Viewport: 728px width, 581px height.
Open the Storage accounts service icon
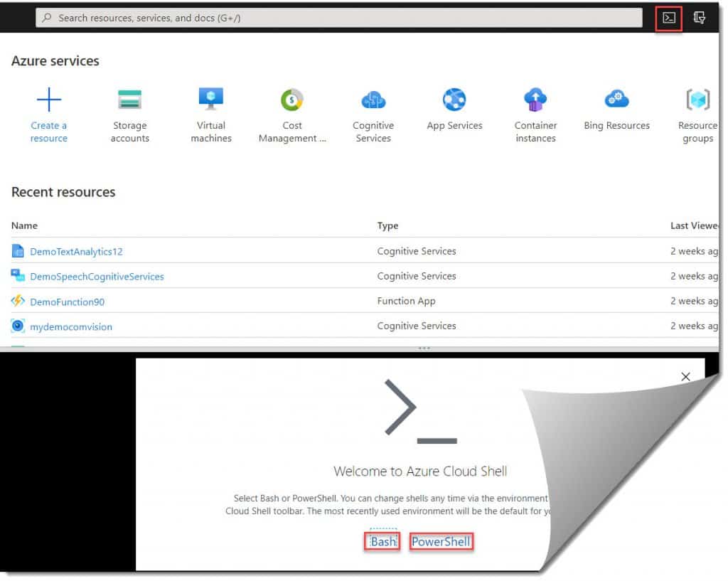pos(129,100)
